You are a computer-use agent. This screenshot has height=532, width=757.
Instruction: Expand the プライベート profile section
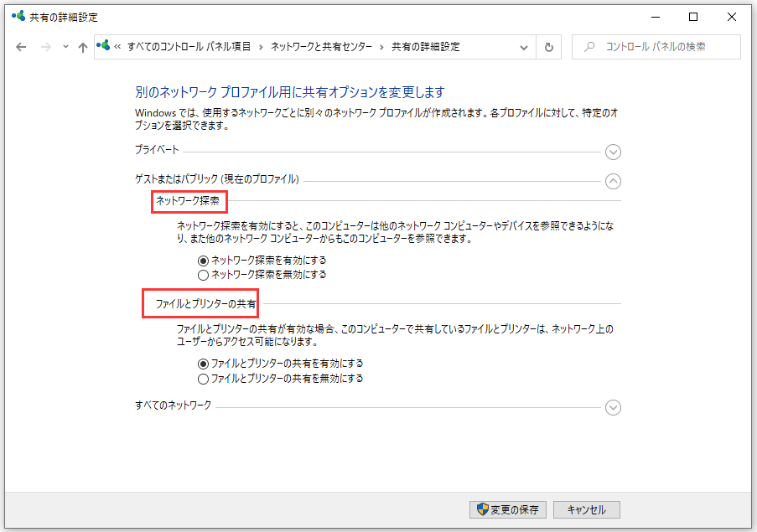(x=613, y=152)
